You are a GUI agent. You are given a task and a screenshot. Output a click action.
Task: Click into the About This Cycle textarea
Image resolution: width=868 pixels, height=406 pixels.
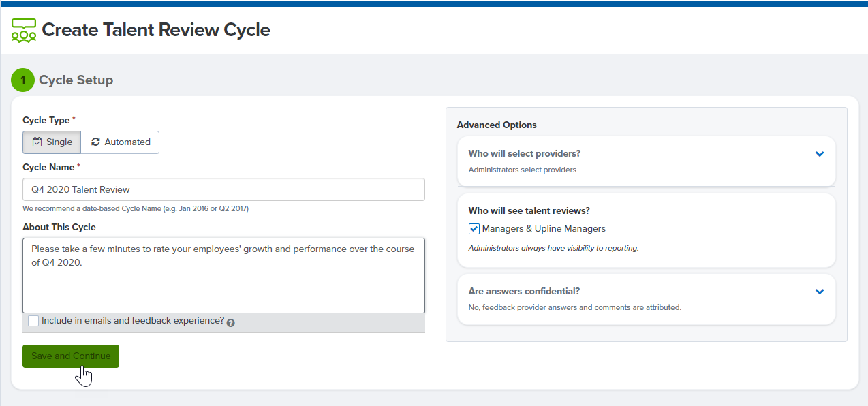[x=223, y=275]
